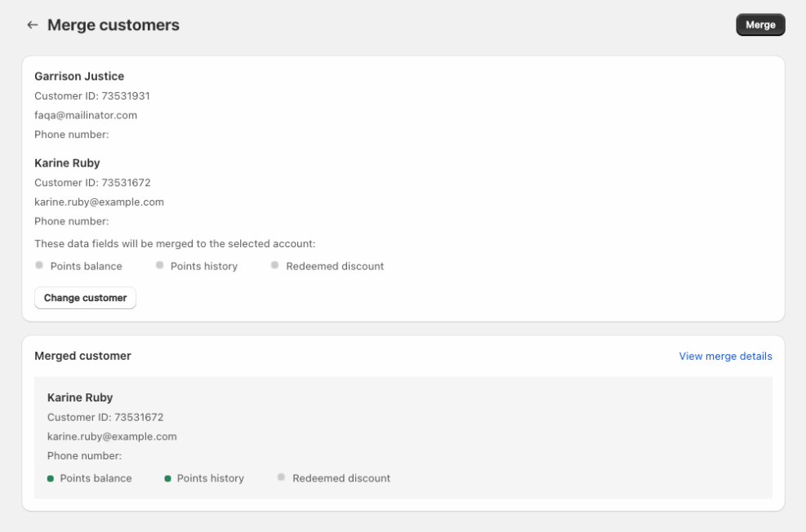The image size is (806, 532).
Task: Click Points history label in Merged customer section
Action: pos(210,478)
